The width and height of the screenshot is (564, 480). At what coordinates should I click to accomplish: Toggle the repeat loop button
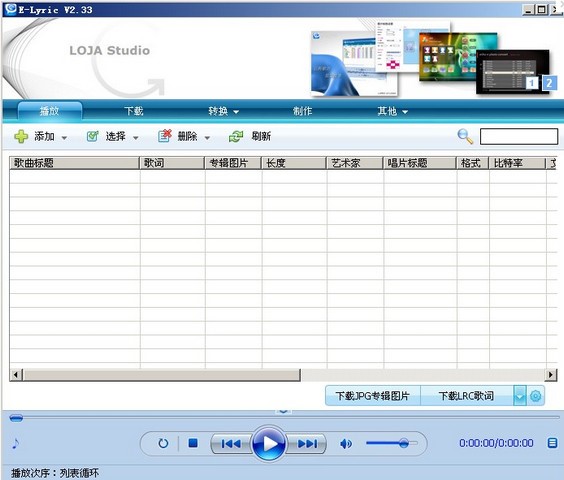tap(163, 443)
